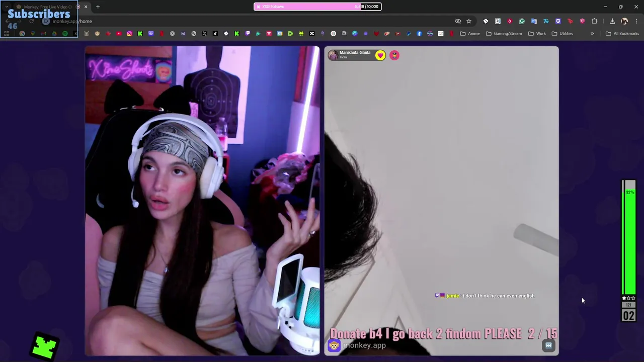Click the streamer's own webcam feed
The width and height of the screenshot is (644, 362).
click(202, 201)
